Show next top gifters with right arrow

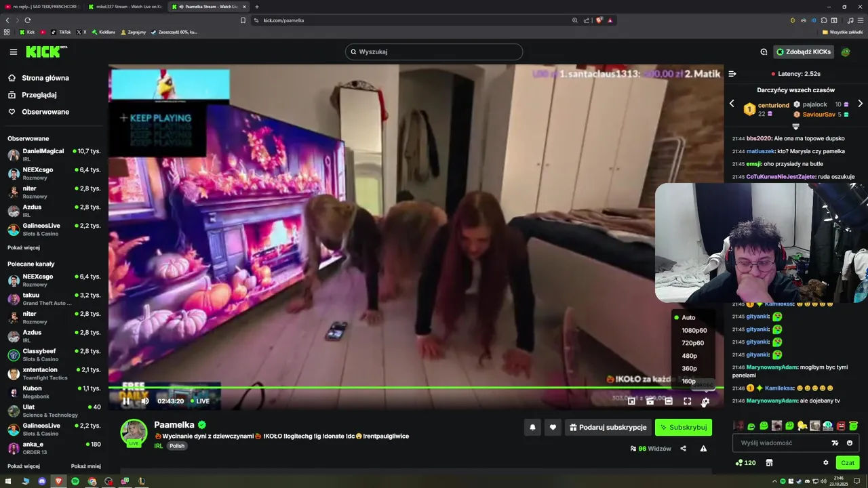(x=861, y=104)
